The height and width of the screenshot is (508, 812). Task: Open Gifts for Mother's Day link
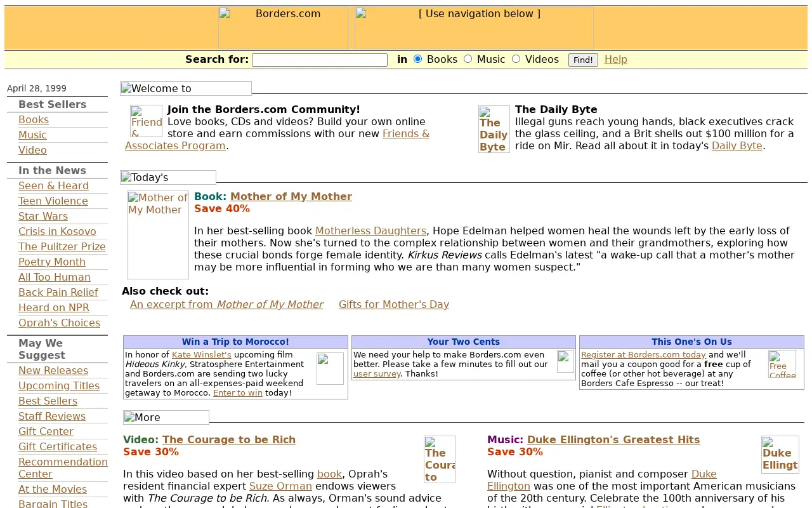pyautogui.click(x=394, y=304)
